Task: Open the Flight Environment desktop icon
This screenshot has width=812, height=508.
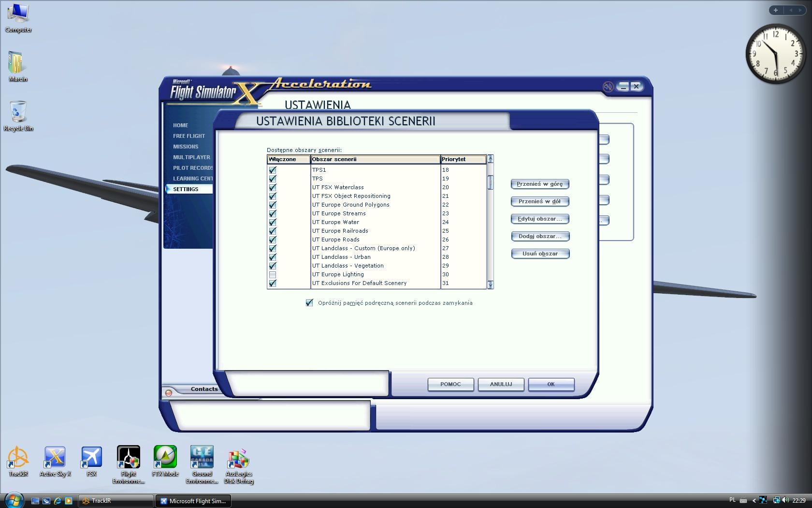Action: (129, 459)
